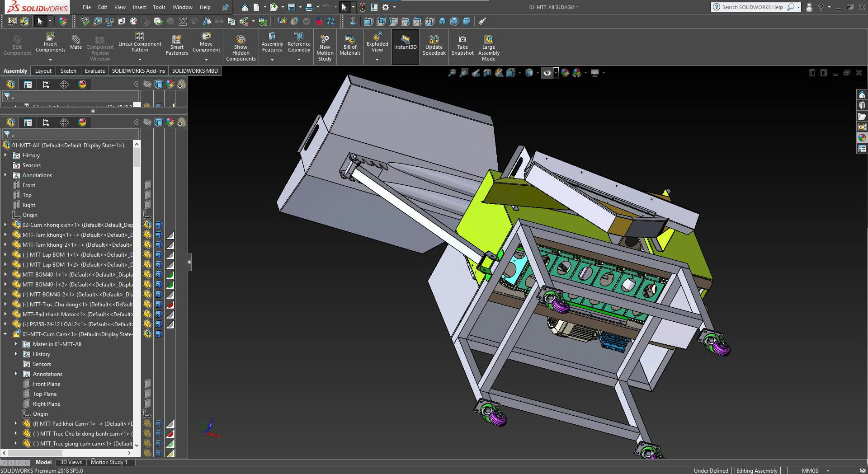
Task: Open Bill of Materials tool
Action: [x=350, y=45]
